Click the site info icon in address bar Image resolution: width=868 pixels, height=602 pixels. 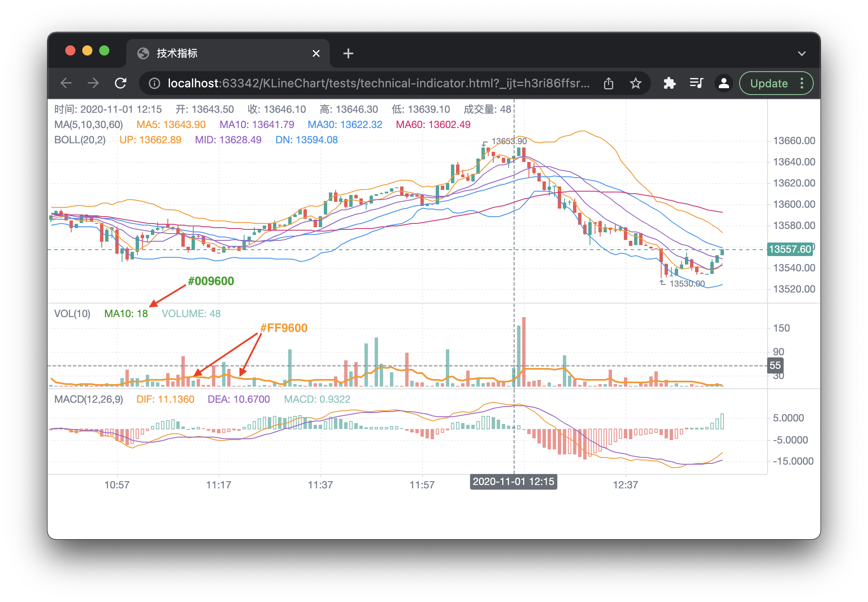(x=154, y=83)
